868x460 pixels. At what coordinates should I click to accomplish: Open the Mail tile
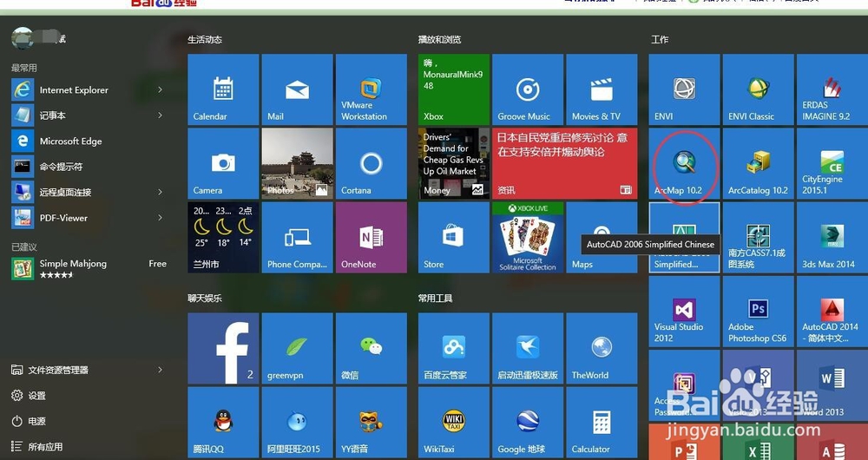coord(297,89)
